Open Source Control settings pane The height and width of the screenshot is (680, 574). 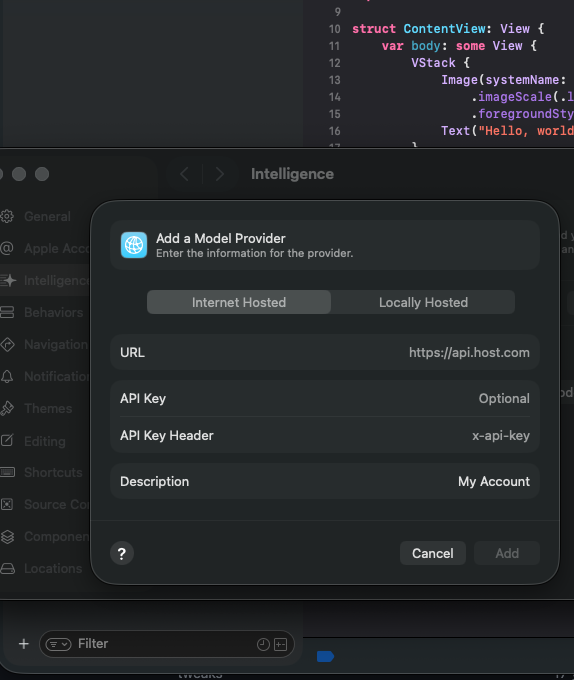click(57, 504)
